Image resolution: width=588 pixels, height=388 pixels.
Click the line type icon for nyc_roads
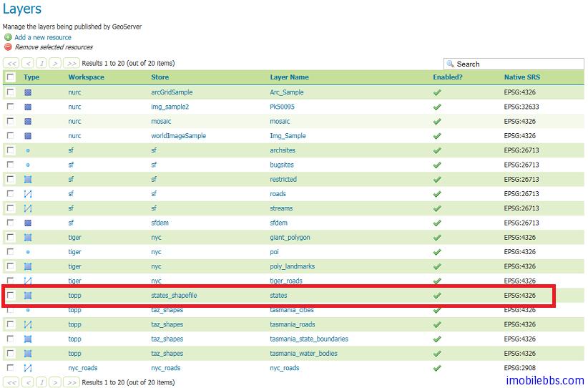pos(28,368)
